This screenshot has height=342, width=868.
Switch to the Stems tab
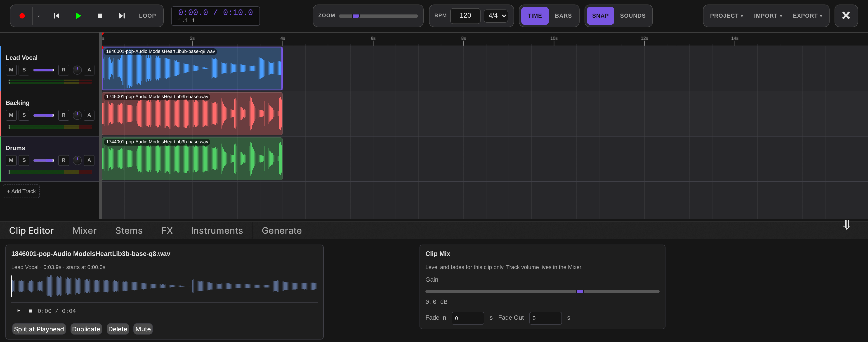129,231
